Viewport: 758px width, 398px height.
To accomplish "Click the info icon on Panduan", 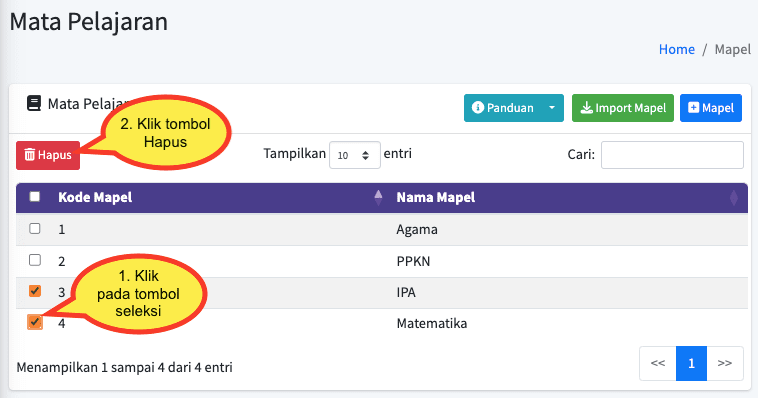I will [478, 107].
